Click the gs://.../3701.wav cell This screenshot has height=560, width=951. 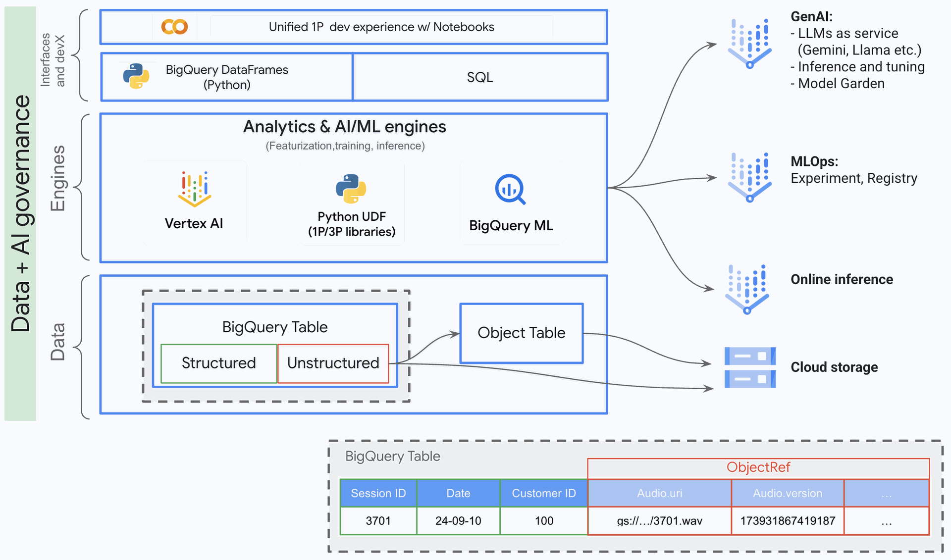click(660, 521)
